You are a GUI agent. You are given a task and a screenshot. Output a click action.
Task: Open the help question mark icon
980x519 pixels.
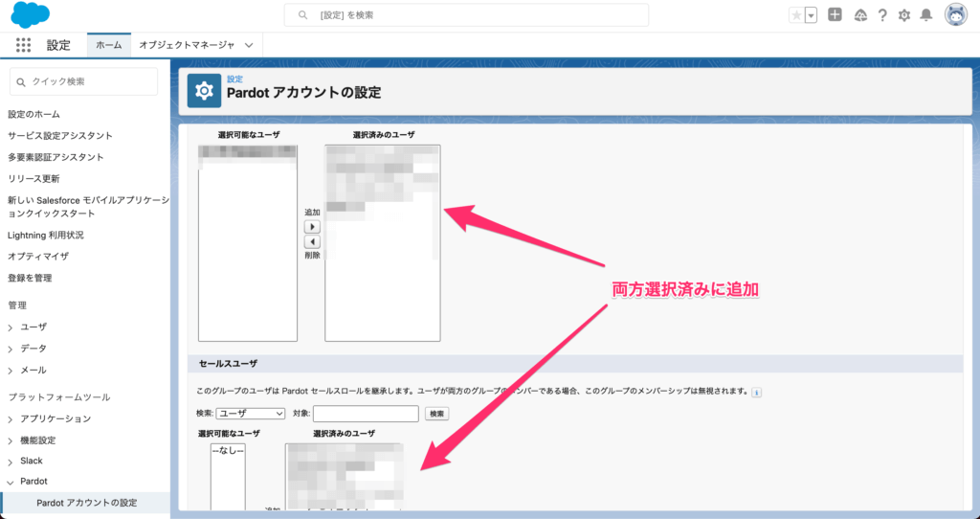881,15
